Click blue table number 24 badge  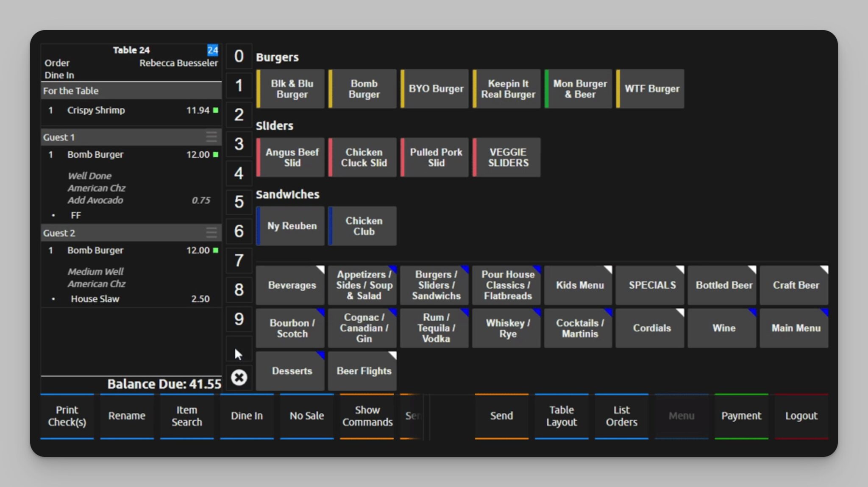click(212, 50)
